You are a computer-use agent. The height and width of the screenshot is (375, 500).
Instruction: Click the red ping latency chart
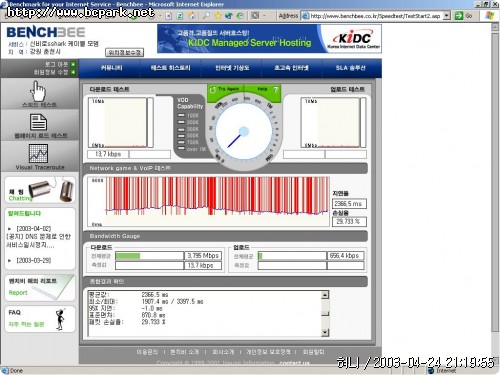(209, 202)
